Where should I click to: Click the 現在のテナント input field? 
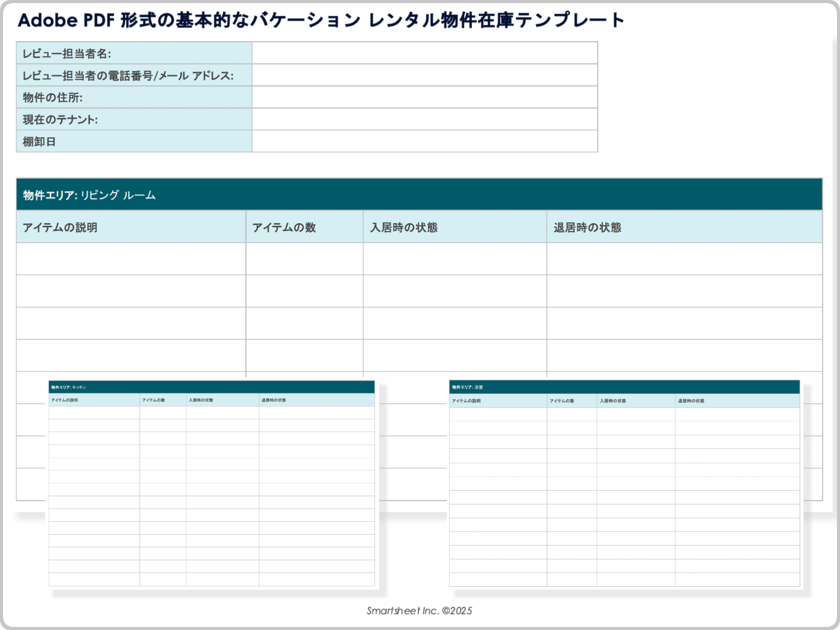pyautogui.click(x=424, y=119)
